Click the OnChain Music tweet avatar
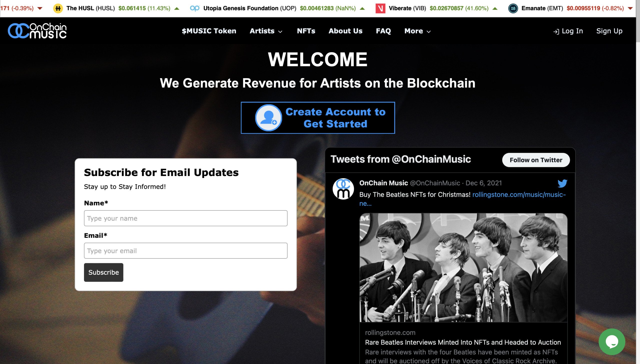 (343, 189)
